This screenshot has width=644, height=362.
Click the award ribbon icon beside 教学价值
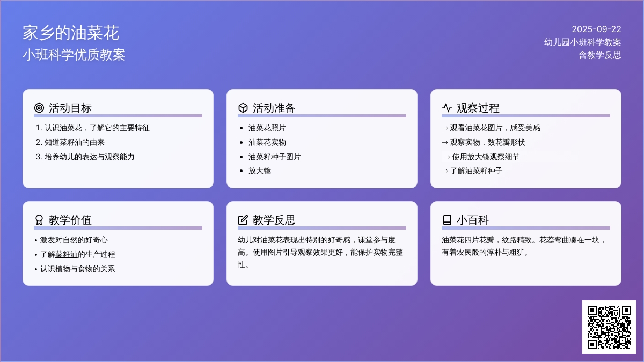coord(39,220)
